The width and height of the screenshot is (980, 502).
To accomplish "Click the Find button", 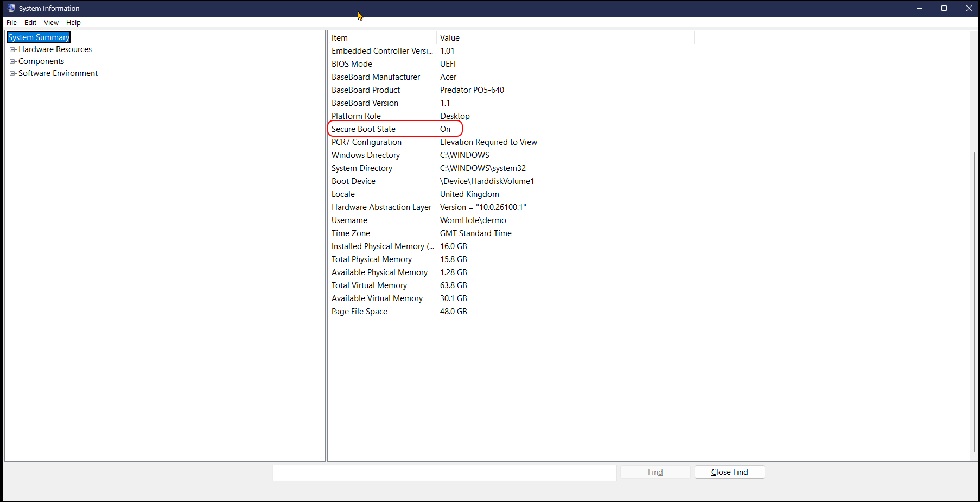I will click(x=655, y=472).
